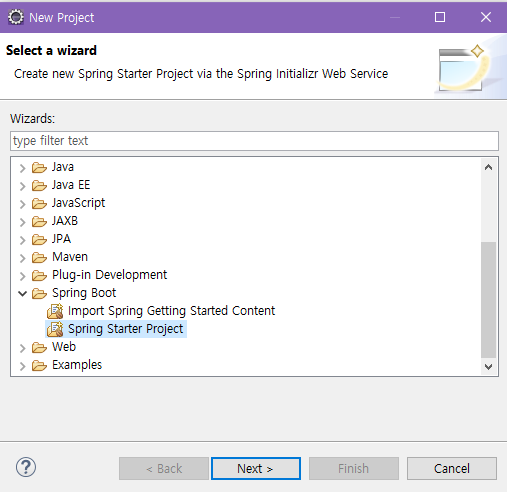Screen dimensions: 507x492
Task: Click the Spring Starter Project wizard icon
Action: pos(55,329)
